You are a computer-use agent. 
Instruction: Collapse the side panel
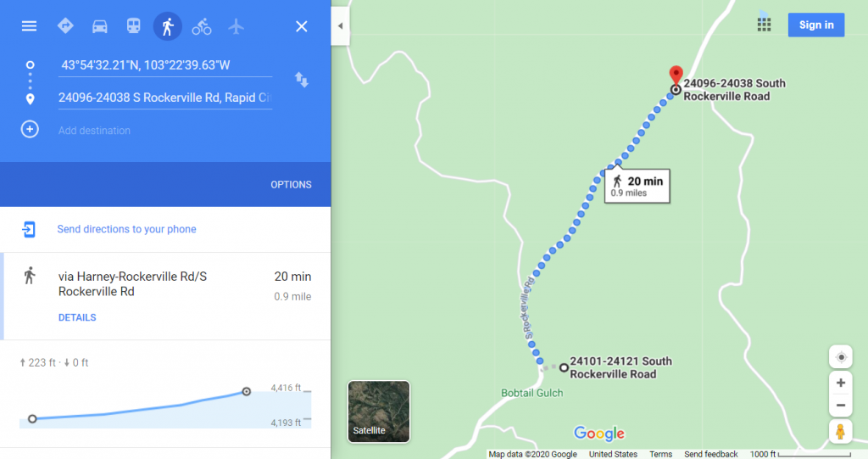click(x=340, y=25)
